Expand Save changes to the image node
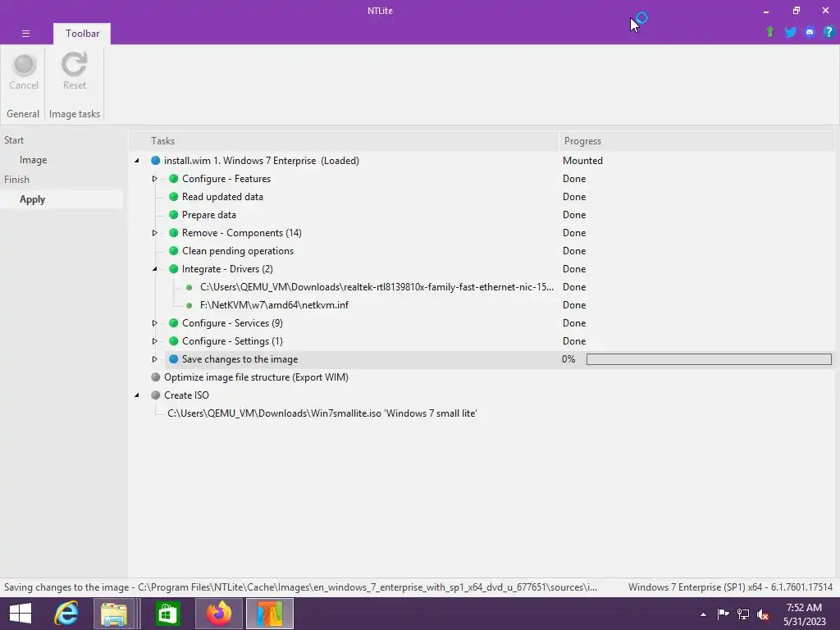Image resolution: width=840 pixels, height=630 pixels. (x=154, y=359)
